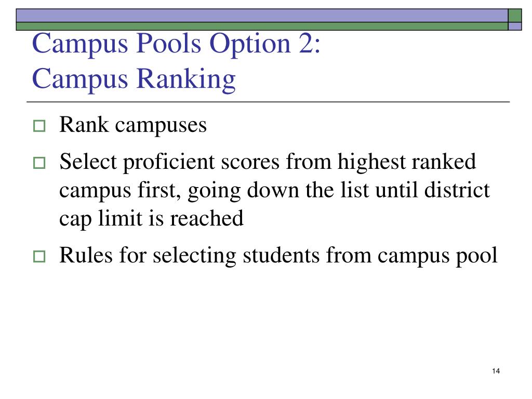532x399 pixels.
Task: Click the text Rank campuses
Action: (133, 126)
